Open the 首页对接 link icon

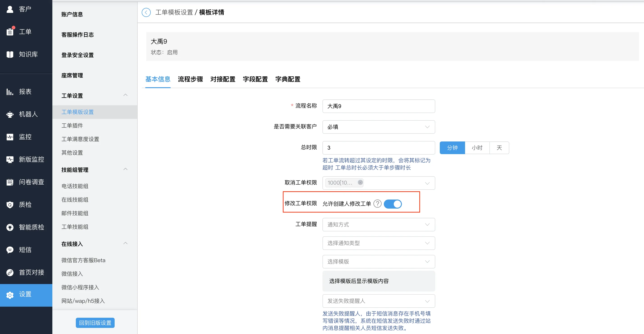point(10,272)
